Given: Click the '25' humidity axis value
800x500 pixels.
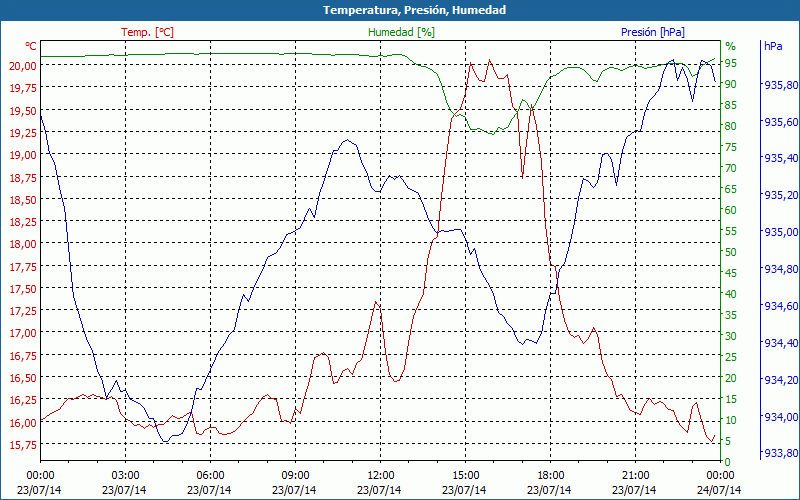Looking at the screenshot, I should (731, 357).
